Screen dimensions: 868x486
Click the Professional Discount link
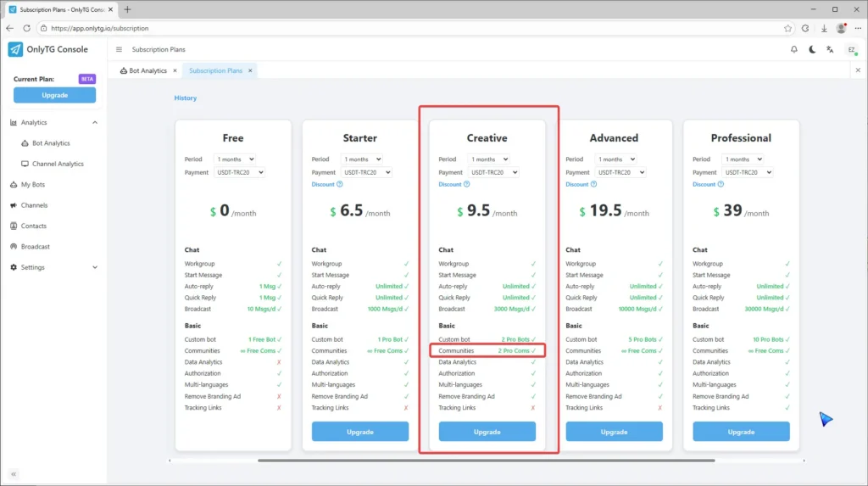pyautogui.click(x=704, y=184)
